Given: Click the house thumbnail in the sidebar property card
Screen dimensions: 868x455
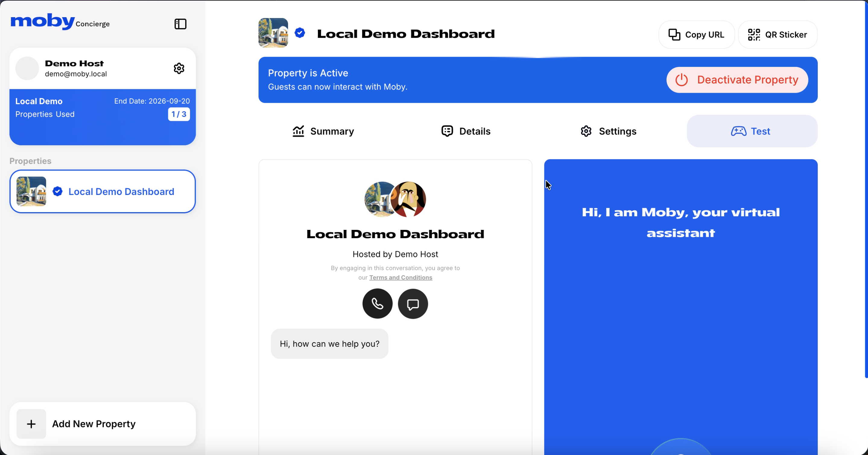Looking at the screenshot, I should 31,191.
